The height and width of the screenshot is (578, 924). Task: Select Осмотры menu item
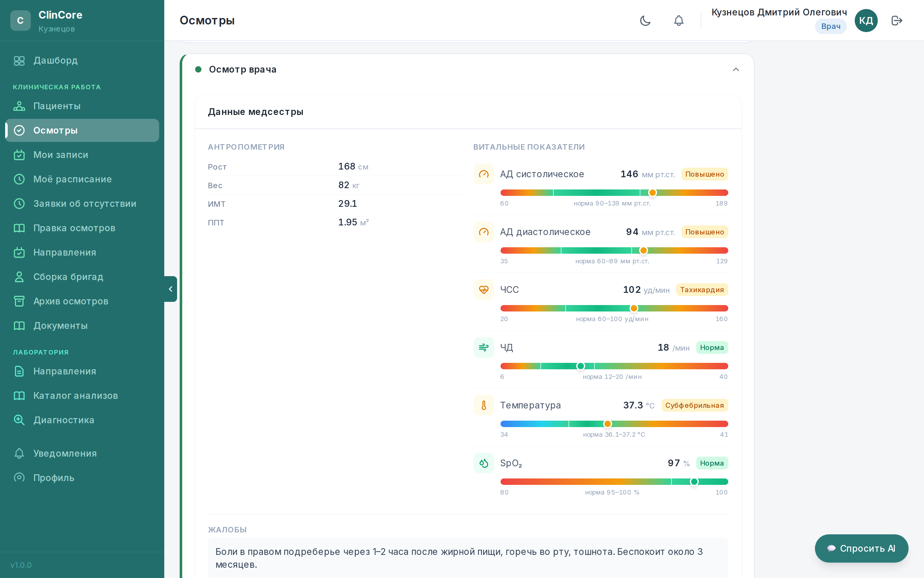click(82, 130)
